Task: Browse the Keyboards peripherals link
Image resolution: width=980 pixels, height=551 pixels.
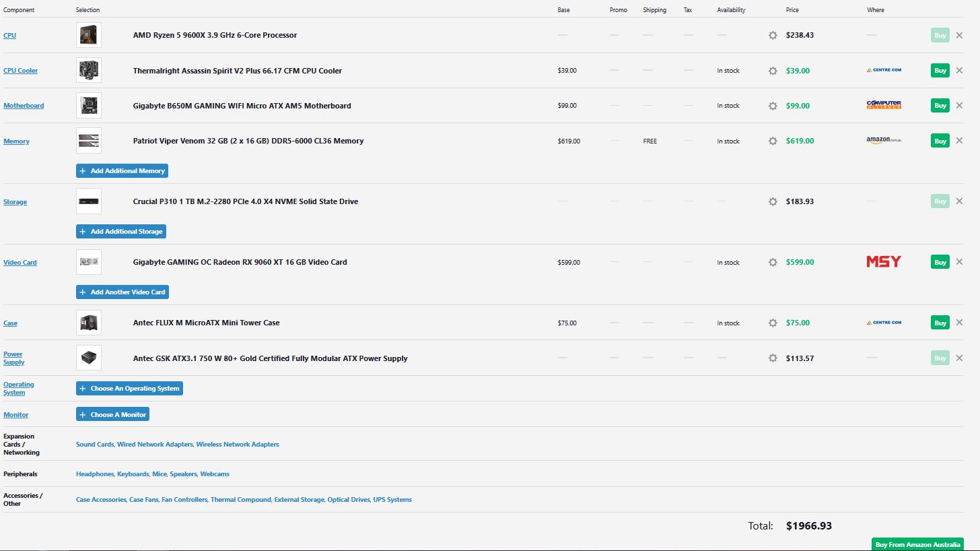Action: tap(133, 474)
